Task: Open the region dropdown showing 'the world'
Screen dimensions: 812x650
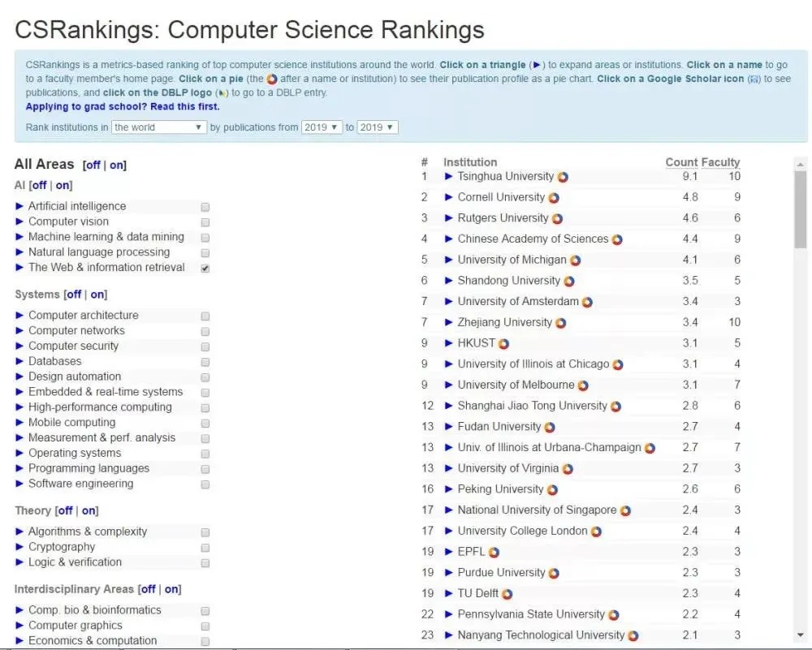Action: tap(159, 127)
